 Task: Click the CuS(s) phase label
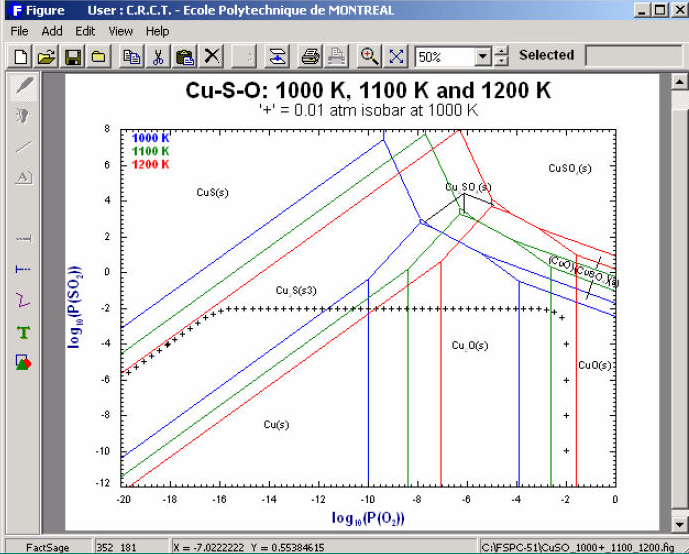[212, 192]
